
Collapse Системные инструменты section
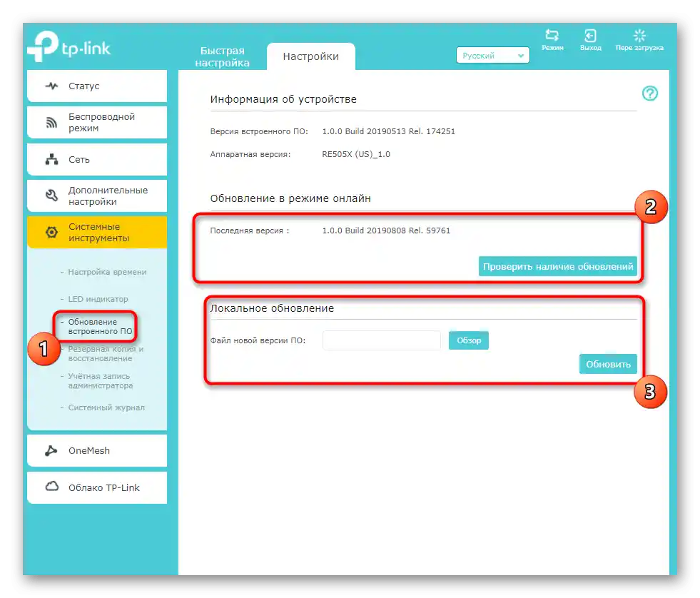[x=97, y=232]
